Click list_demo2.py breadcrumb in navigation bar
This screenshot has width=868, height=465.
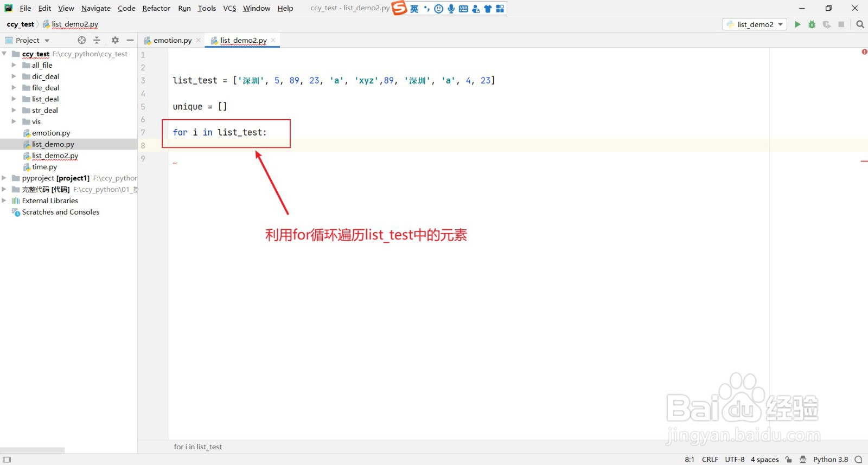[71, 24]
